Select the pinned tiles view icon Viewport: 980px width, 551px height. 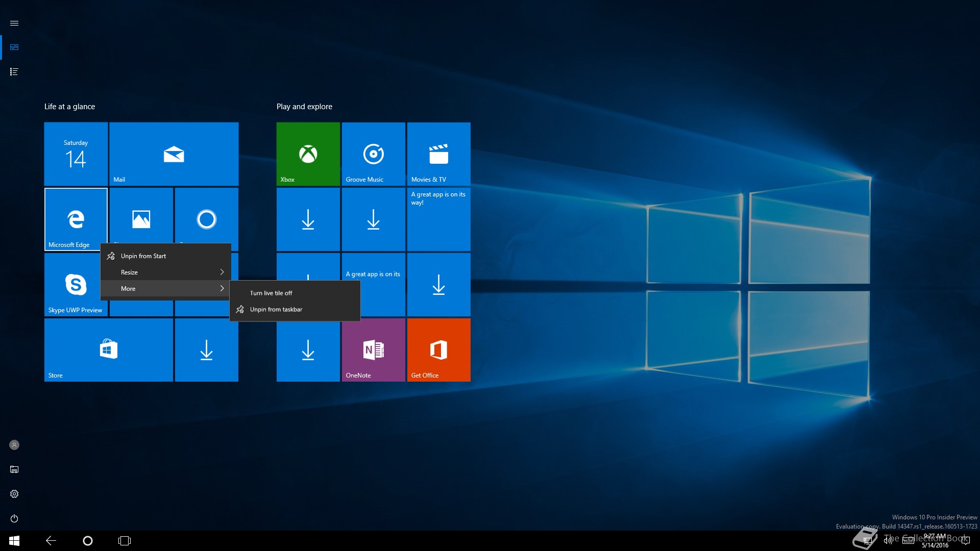14,47
